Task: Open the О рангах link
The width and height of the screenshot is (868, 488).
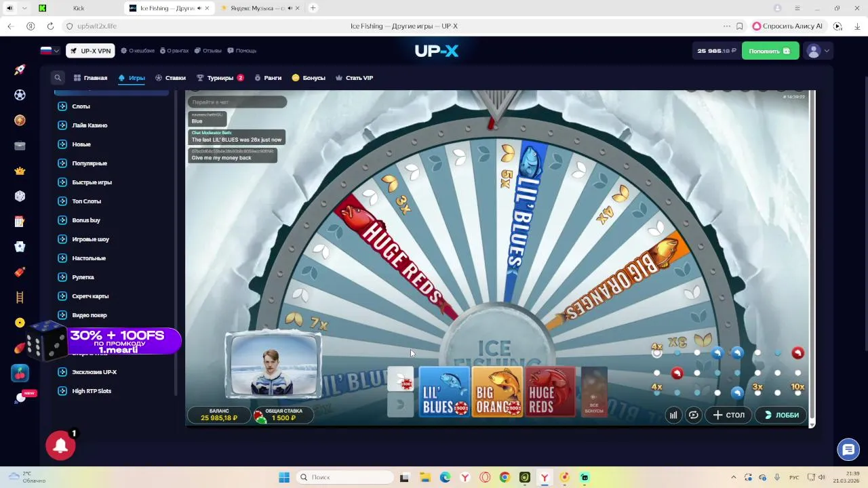Action: [x=174, y=51]
